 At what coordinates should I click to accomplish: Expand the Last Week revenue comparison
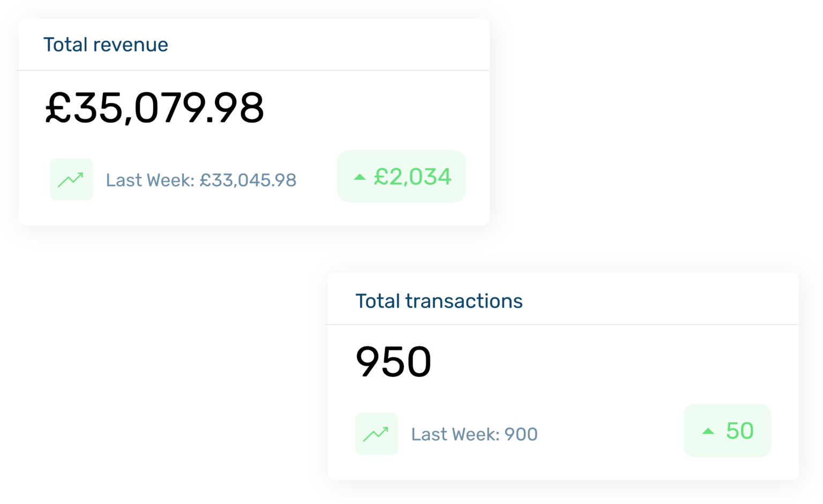(x=201, y=179)
